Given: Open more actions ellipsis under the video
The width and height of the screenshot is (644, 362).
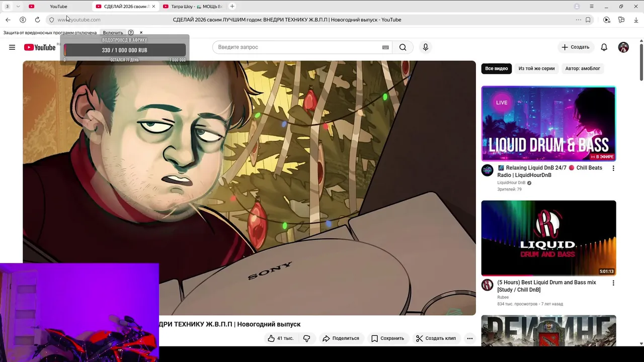Looking at the screenshot, I should pos(470,338).
